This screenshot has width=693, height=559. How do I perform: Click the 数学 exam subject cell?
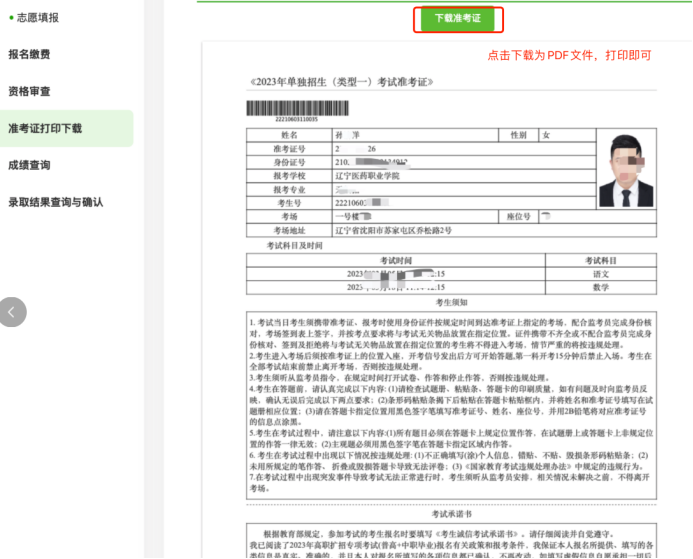[600, 287]
